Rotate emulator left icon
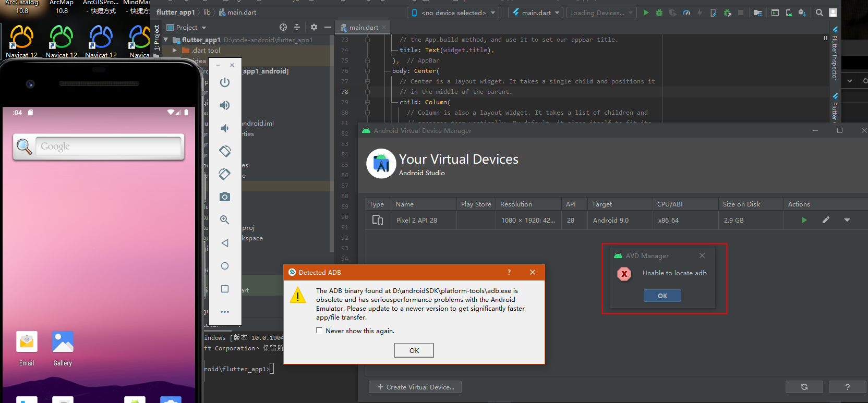This screenshot has height=403, width=868. [x=225, y=151]
